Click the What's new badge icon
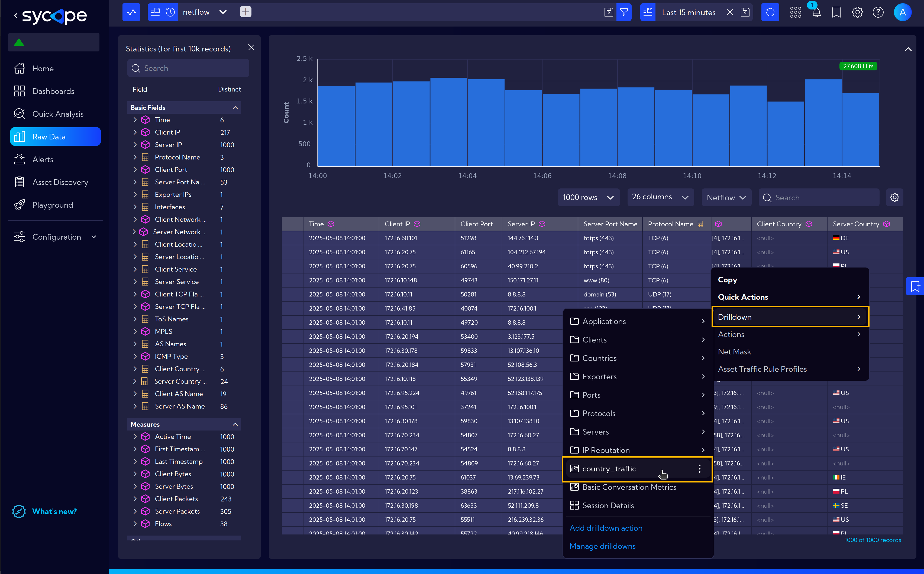The width and height of the screenshot is (924, 574). [19, 511]
